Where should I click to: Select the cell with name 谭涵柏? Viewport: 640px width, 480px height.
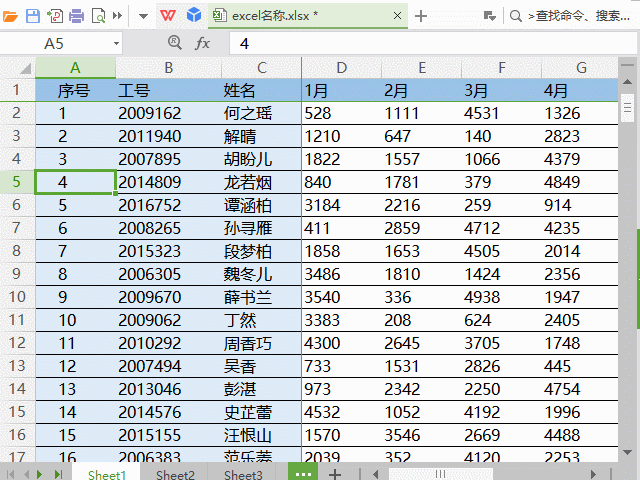(x=262, y=205)
